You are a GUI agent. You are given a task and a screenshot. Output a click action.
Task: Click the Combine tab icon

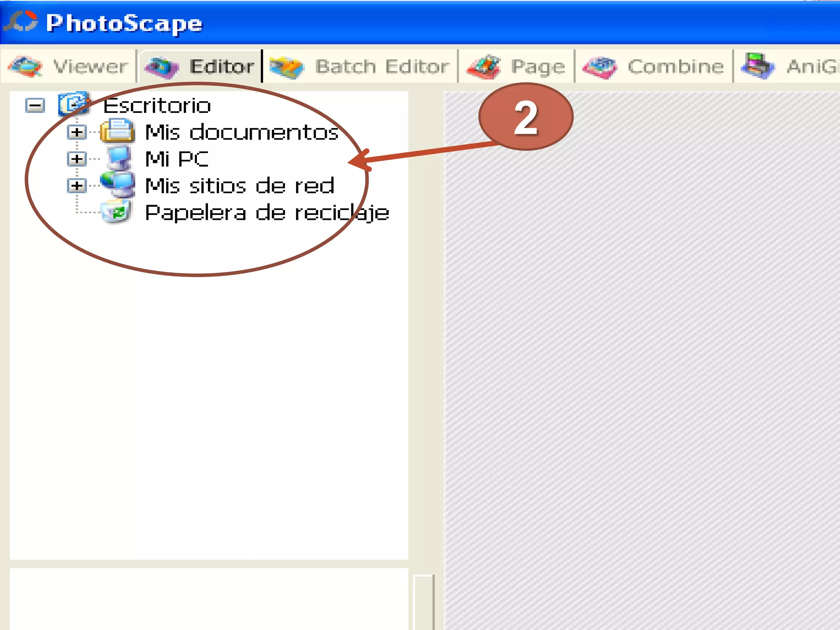600,67
